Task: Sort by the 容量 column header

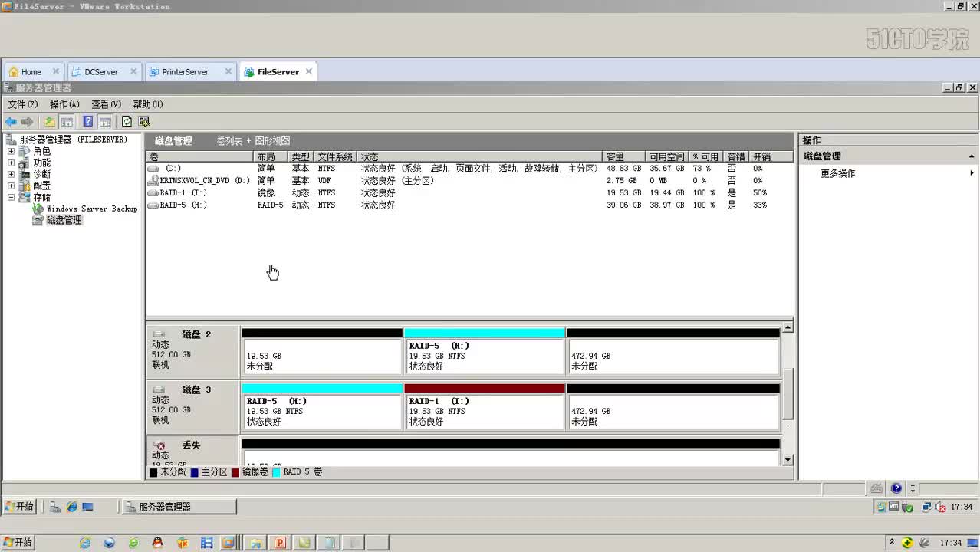Action: point(624,156)
